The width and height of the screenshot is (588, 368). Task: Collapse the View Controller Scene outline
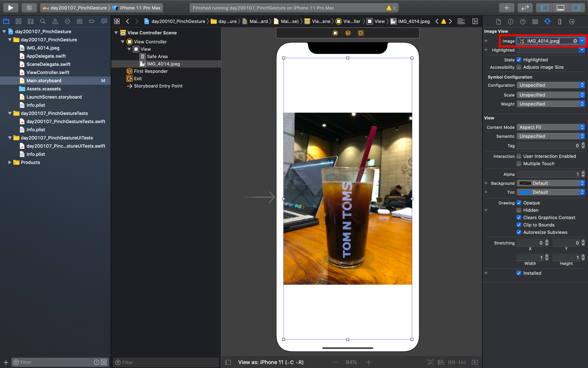pos(116,33)
